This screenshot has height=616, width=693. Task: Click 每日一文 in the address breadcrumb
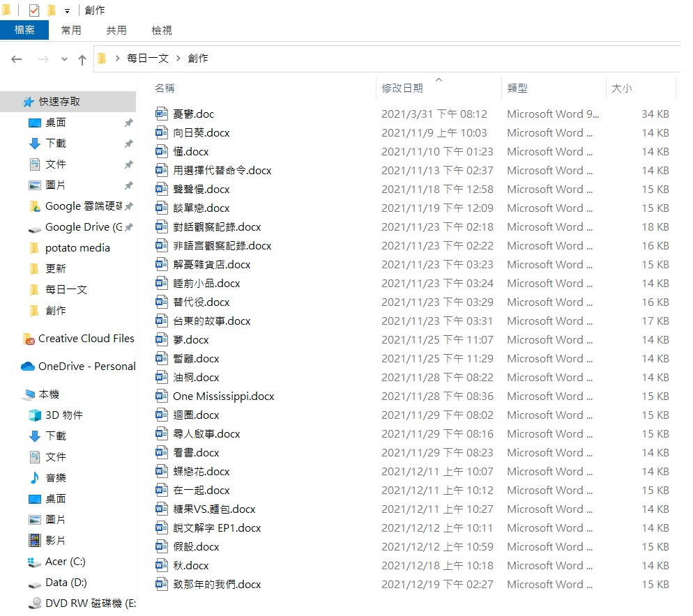point(148,59)
